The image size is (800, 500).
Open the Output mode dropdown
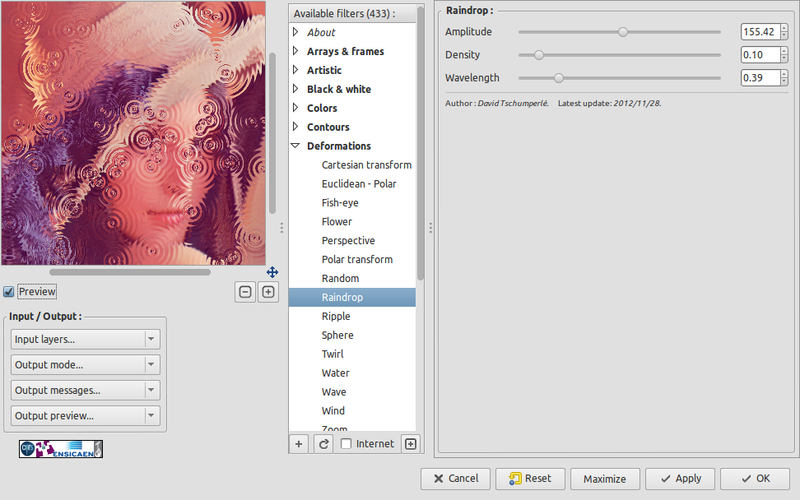coord(85,365)
